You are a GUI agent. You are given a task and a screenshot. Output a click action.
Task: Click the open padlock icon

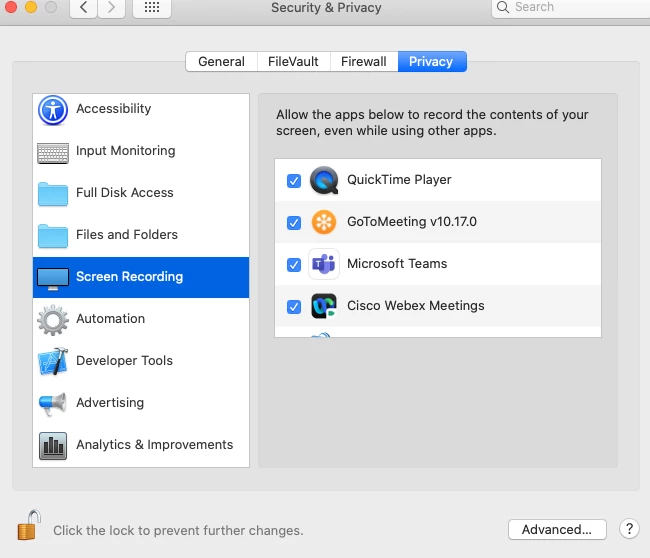tap(29, 525)
